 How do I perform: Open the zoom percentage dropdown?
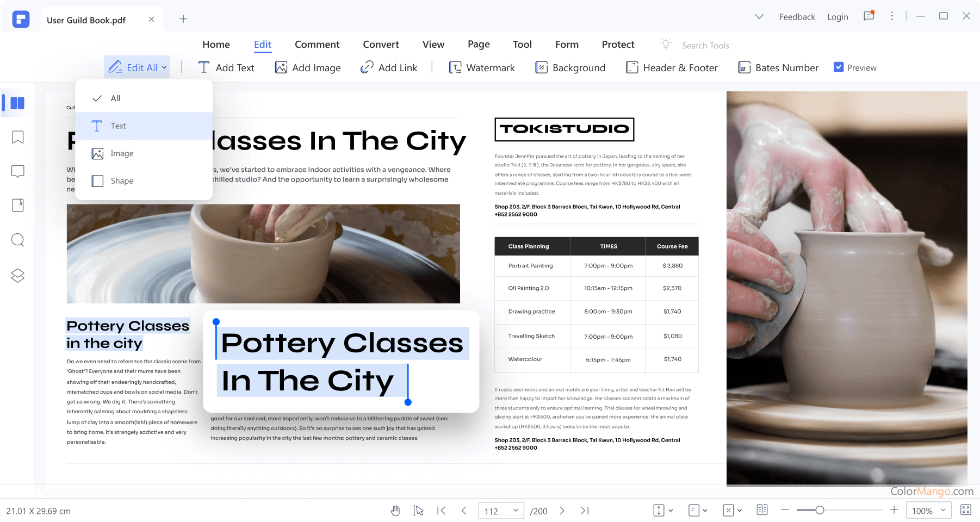coord(928,510)
